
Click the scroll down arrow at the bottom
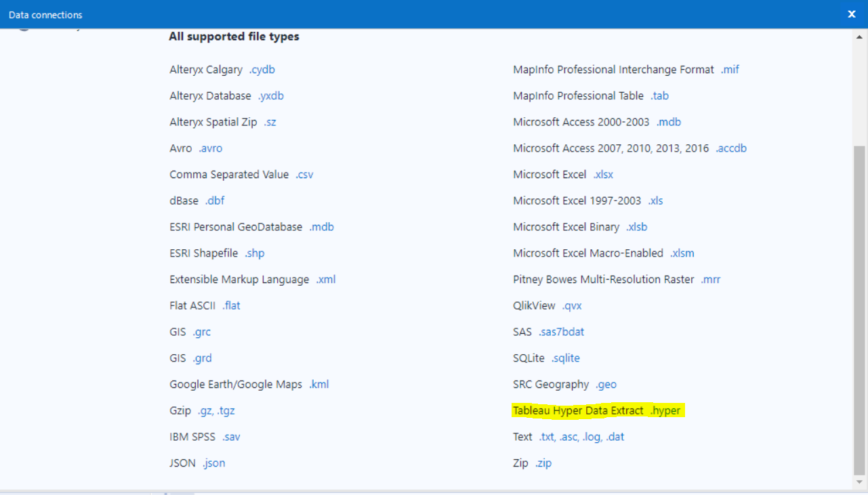[x=859, y=481]
